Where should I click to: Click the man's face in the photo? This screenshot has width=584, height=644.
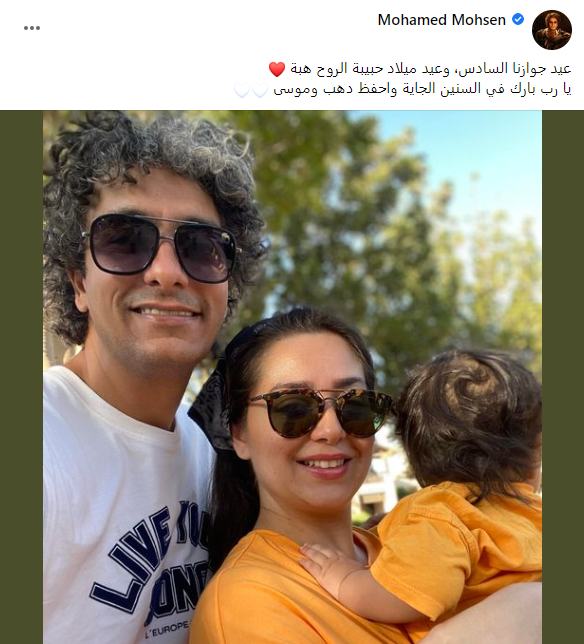point(154,279)
